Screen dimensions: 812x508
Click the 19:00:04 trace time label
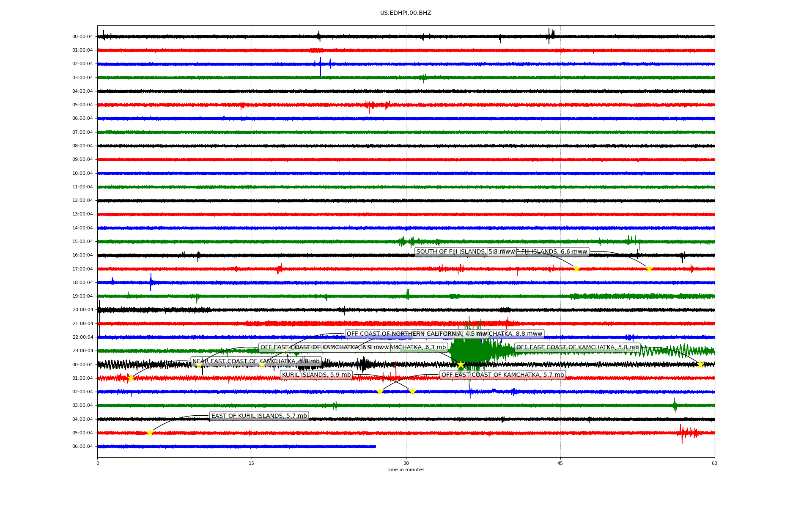pos(82,296)
